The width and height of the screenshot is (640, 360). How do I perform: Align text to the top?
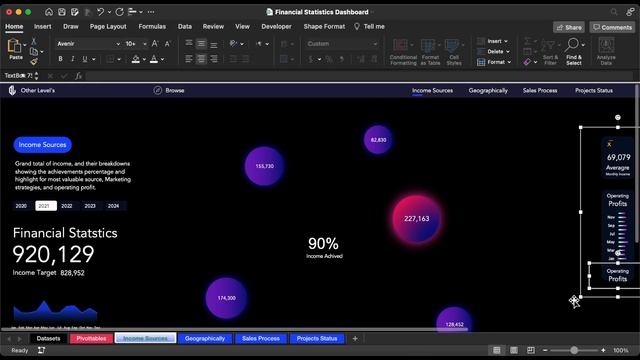[x=189, y=44]
